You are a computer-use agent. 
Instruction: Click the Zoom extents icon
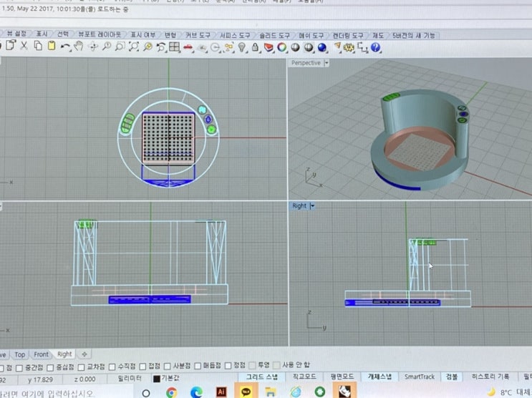click(x=134, y=47)
